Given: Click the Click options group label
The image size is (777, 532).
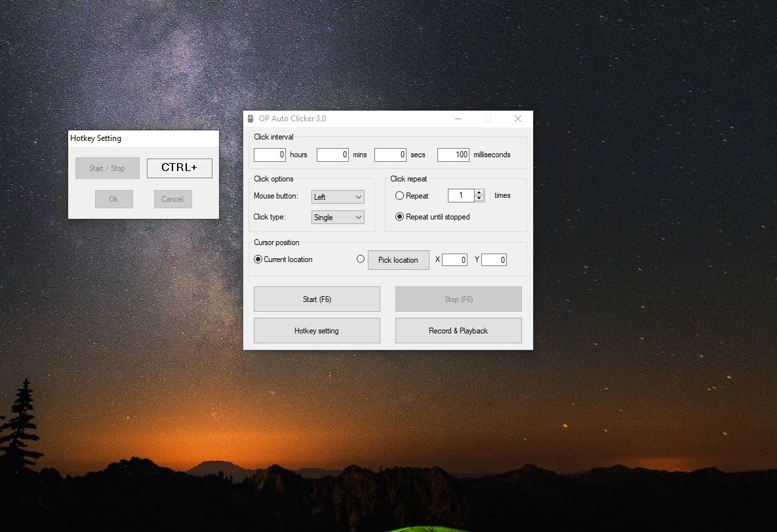Looking at the screenshot, I should (x=273, y=179).
